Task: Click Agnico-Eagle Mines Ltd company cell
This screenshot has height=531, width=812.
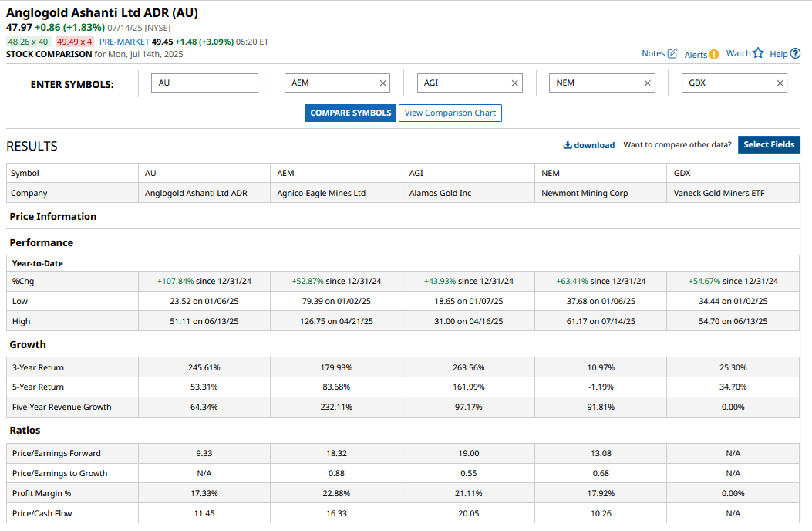Action: [x=337, y=193]
